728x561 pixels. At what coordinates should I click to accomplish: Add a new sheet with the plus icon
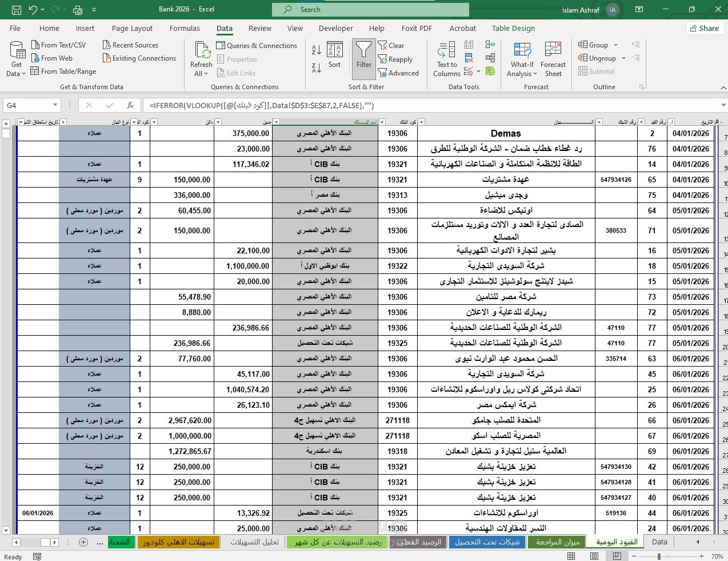tap(83, 542)
